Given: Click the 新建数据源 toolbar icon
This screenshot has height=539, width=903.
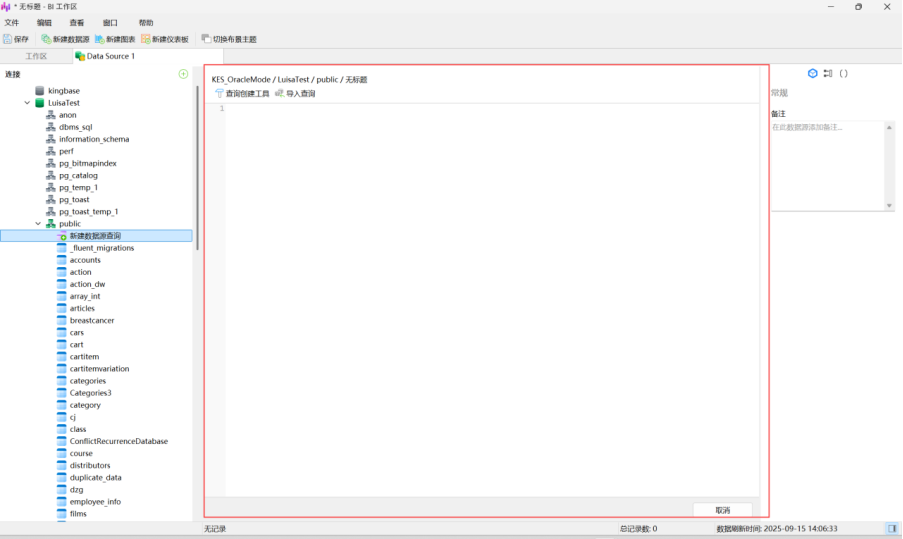Looking at the screenshot, I should point(46,39).
